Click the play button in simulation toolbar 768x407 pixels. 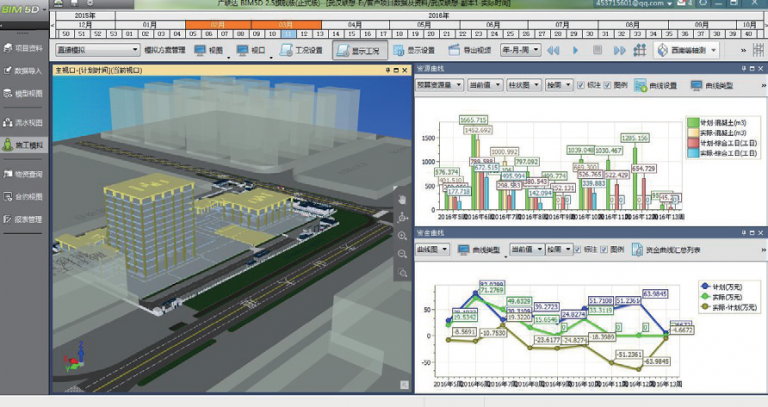(x=577, y=49)
